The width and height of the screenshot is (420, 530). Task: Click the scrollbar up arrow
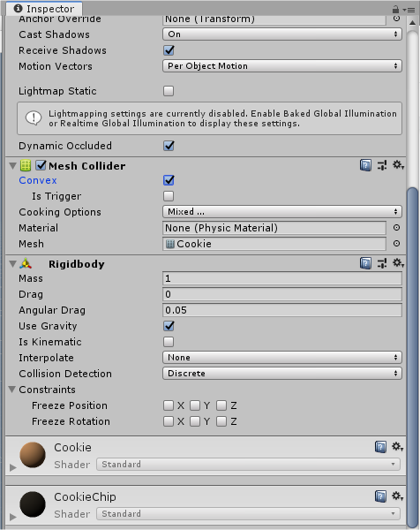412,23
